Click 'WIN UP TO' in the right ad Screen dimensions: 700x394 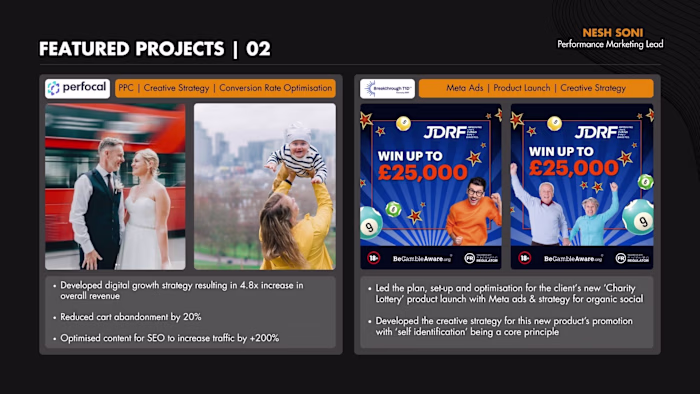tap(561, 152)
